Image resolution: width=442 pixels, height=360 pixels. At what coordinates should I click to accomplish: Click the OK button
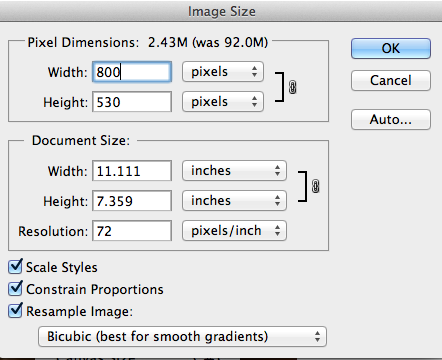391,49
